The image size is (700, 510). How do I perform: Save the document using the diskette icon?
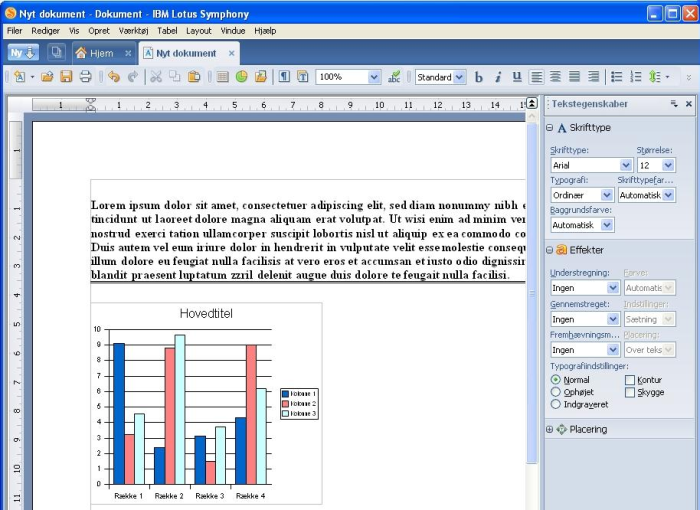[66, 77]
